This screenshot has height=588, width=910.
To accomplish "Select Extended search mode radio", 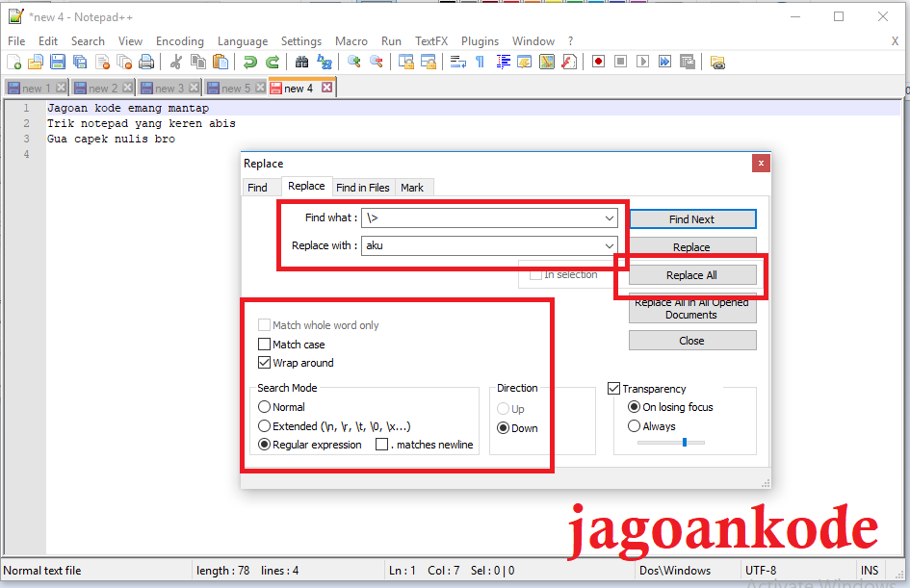I will pyautogui.click(x=264, y=425).
